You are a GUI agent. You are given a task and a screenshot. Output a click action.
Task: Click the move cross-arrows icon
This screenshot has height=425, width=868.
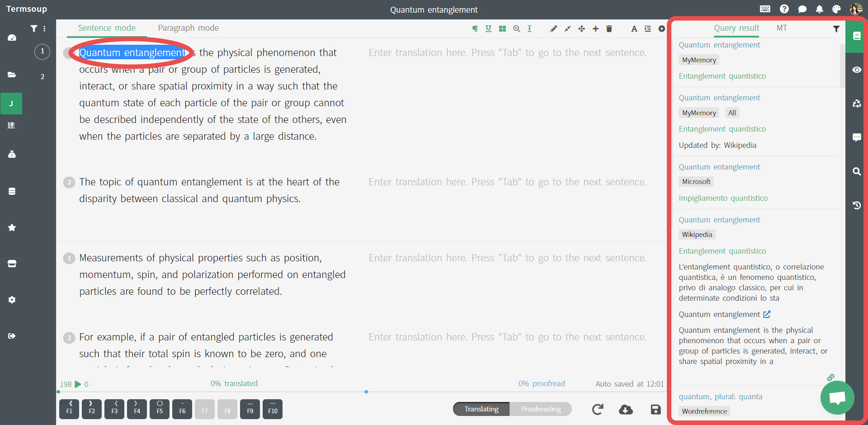pyautogui.click(x=581, y=28)
